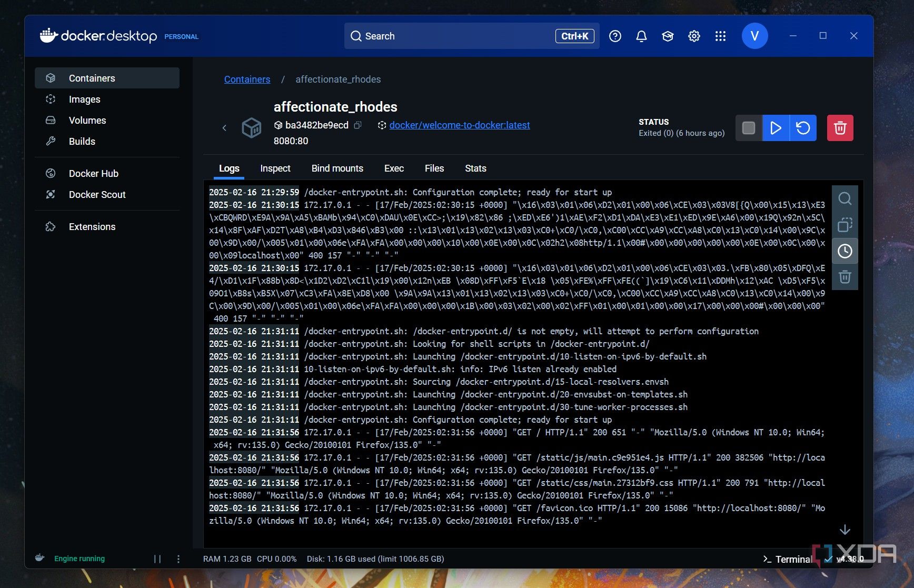Open the Learning Center graduation cap

pos(668,36)
